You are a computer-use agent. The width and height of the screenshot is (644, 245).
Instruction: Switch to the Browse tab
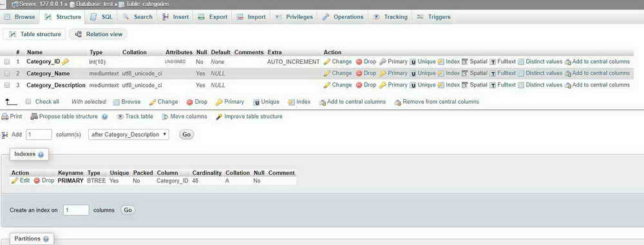click(x=20, y=17)
